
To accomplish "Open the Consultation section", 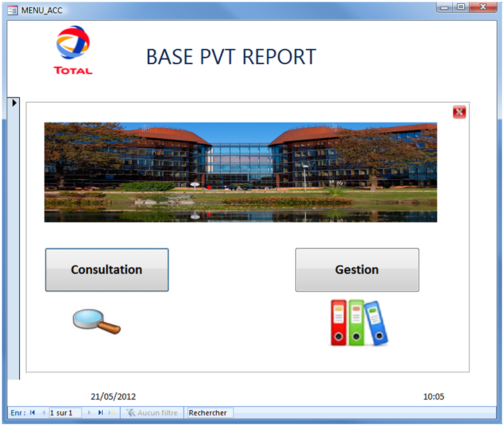I will pyautogui.click(x=107, y=270).
